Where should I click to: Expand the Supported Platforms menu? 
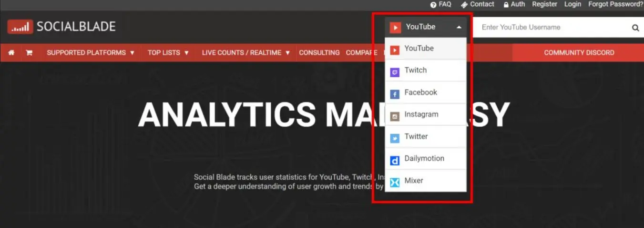tap(91, 52)
